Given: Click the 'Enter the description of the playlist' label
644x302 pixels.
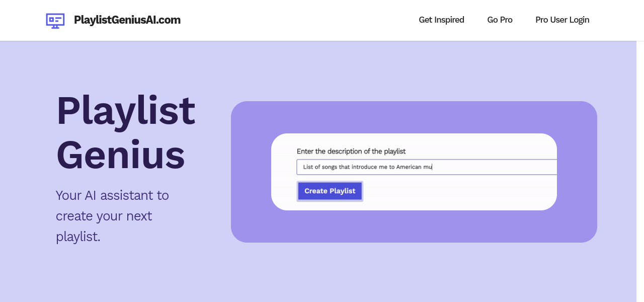Looking at the screenshot, I should 351,151.
